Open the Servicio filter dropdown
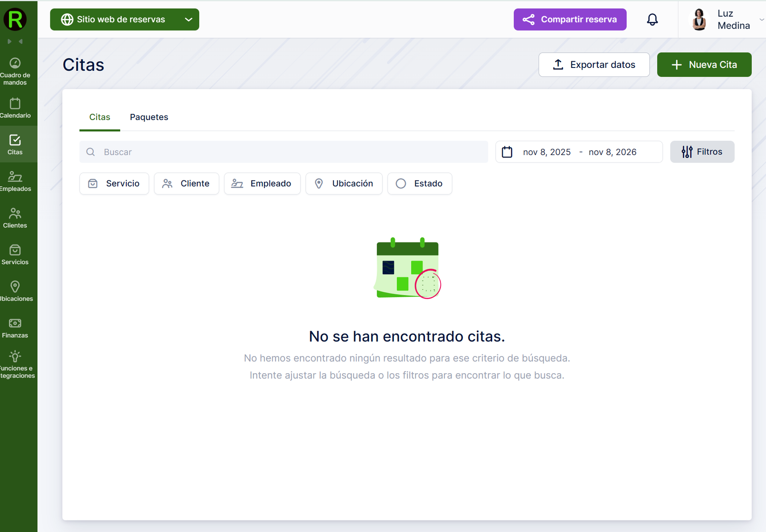 (x=114, y=184)
